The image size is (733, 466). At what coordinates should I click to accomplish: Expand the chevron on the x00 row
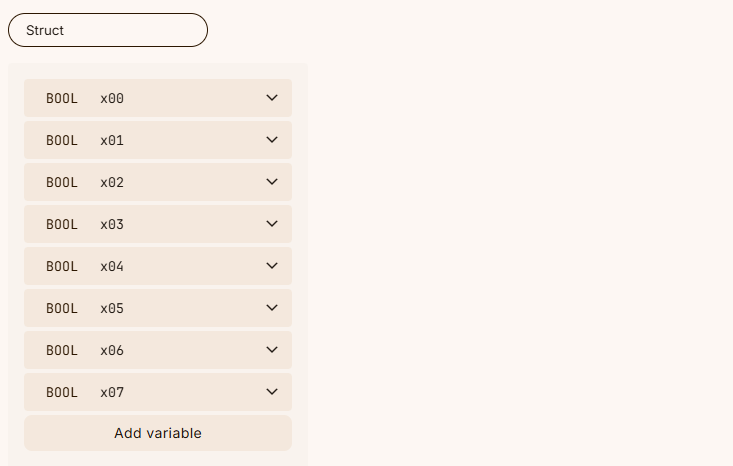(x=272, y=98)
